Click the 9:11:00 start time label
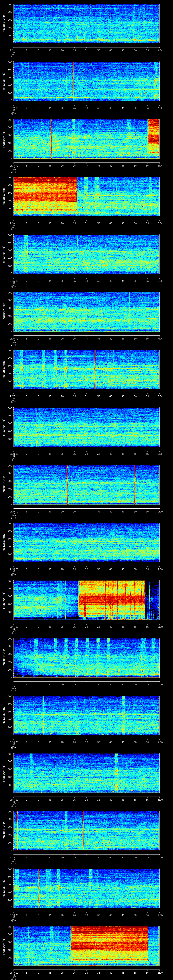The width and height of the screenshot is (173, 980). pyautogui.click(x=14, y=627)
